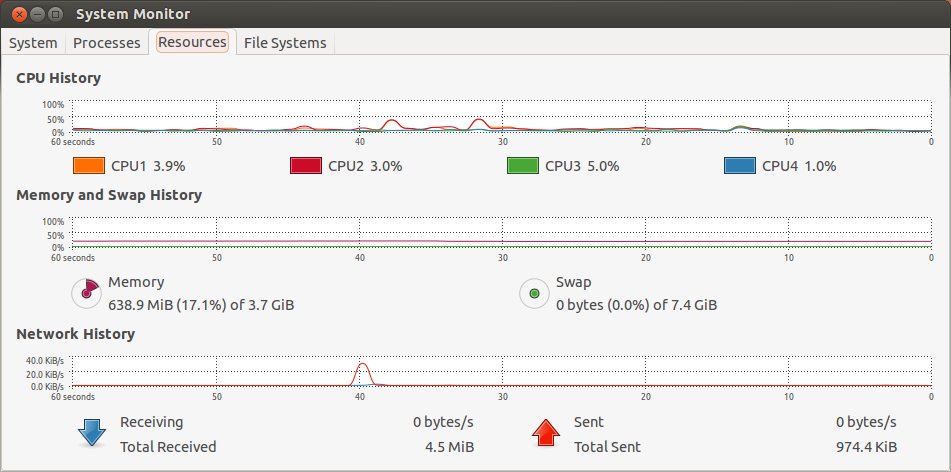Click the Total Received value 4.5 MiB

point(454,447)
